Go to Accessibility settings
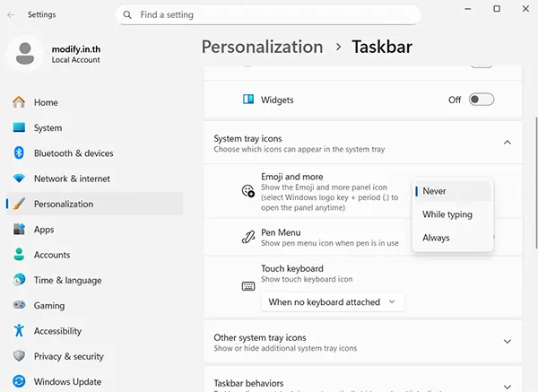Image resolution: width=538 pixels, height=392 pixels. (x=95, y=331)
